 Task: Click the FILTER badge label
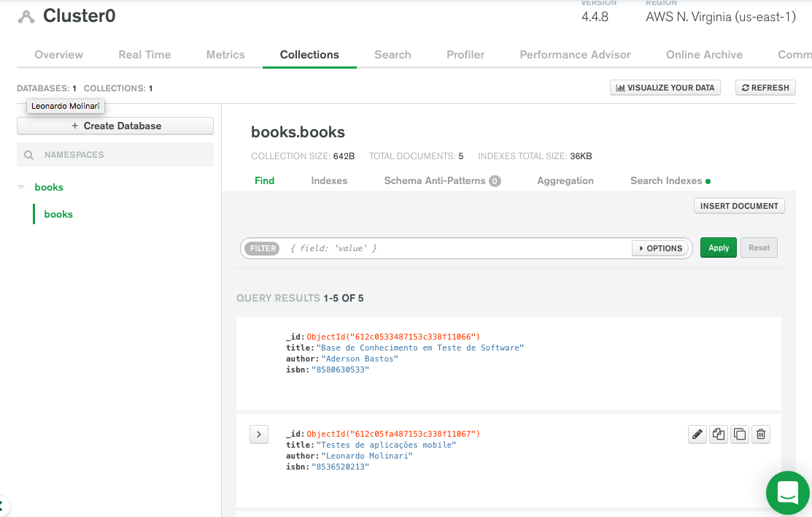[263, 248]
